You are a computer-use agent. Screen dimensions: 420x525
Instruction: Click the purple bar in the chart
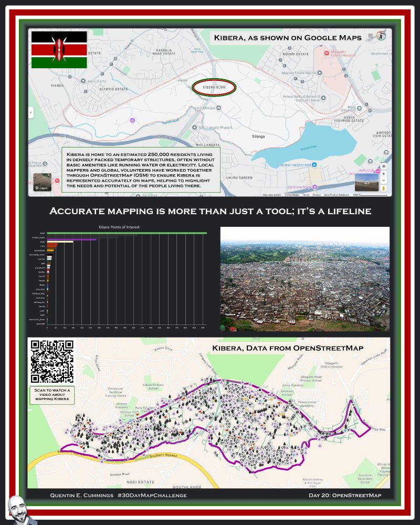click(72, 240)
